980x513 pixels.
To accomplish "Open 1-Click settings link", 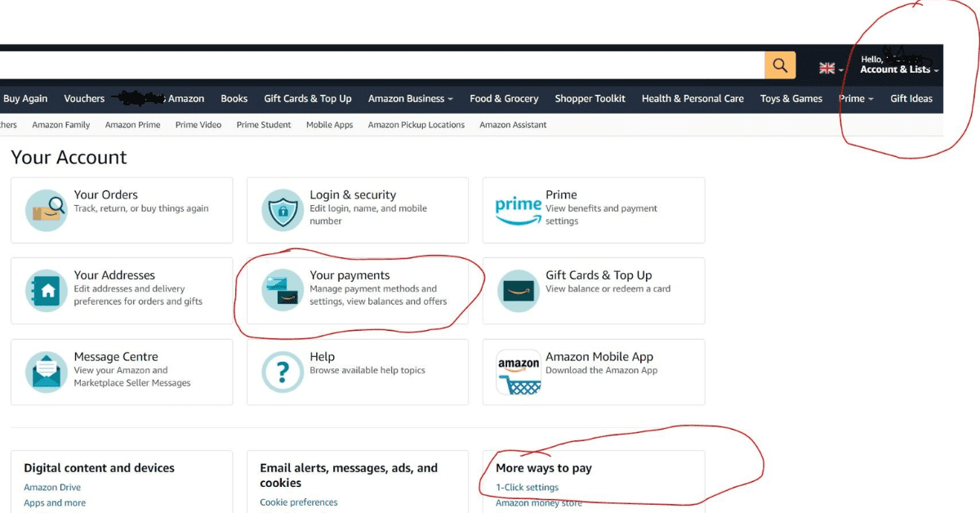I will (528, 488).
